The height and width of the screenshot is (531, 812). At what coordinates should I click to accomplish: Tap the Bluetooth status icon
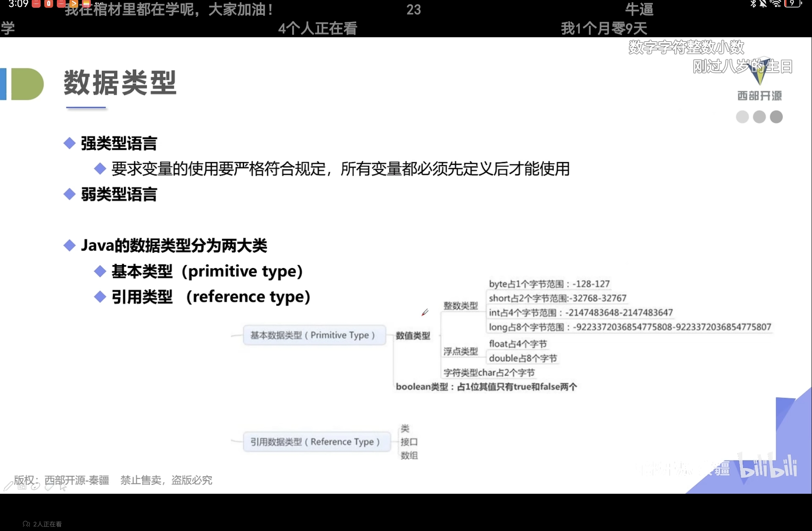[x=753, y=4]
